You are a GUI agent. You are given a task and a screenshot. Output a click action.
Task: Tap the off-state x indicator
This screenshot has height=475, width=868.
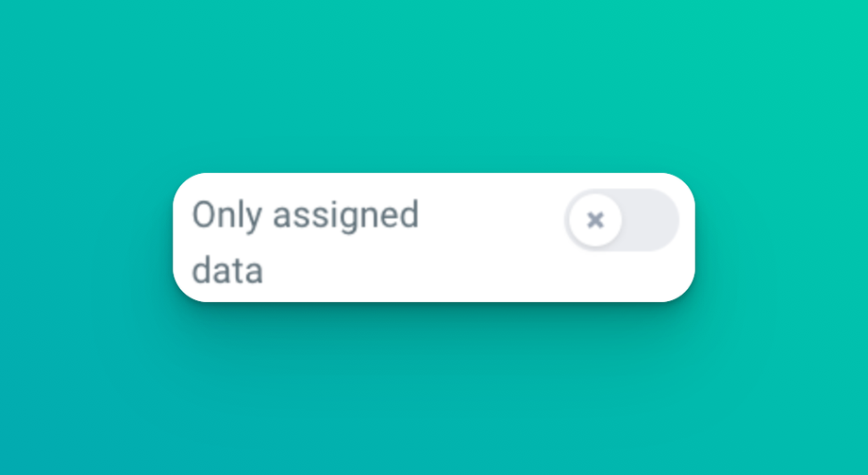click(595, 220)
